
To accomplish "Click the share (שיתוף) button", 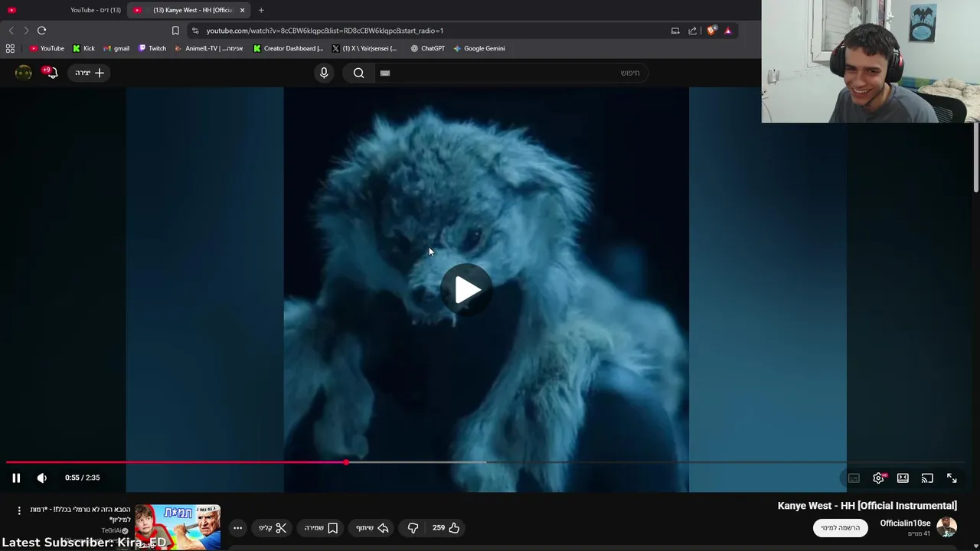I will (x=372, y=527).
